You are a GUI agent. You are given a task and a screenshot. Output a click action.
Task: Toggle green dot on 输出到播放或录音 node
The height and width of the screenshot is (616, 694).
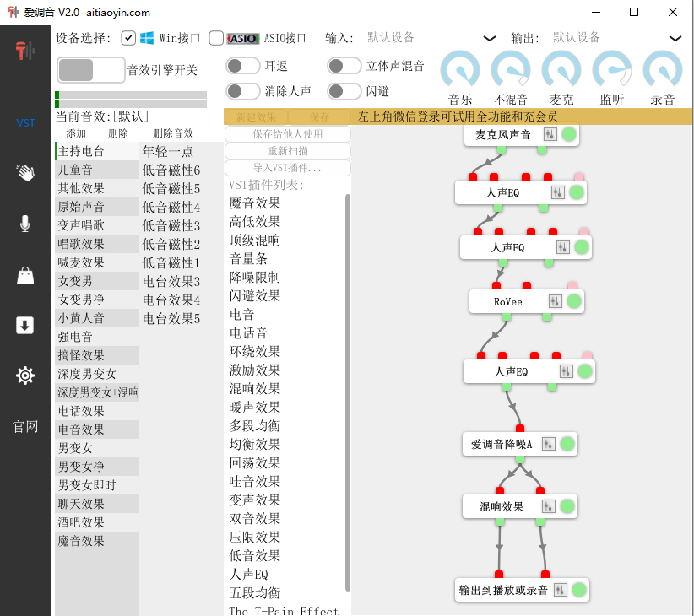pyautogui.click(x=579, y=590)
